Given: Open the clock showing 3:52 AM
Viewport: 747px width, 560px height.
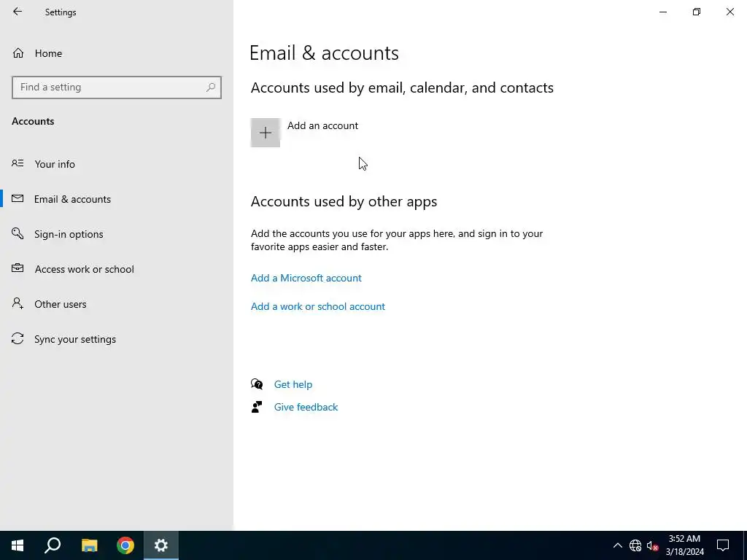Looking at the screenshot, I should 684,545.
